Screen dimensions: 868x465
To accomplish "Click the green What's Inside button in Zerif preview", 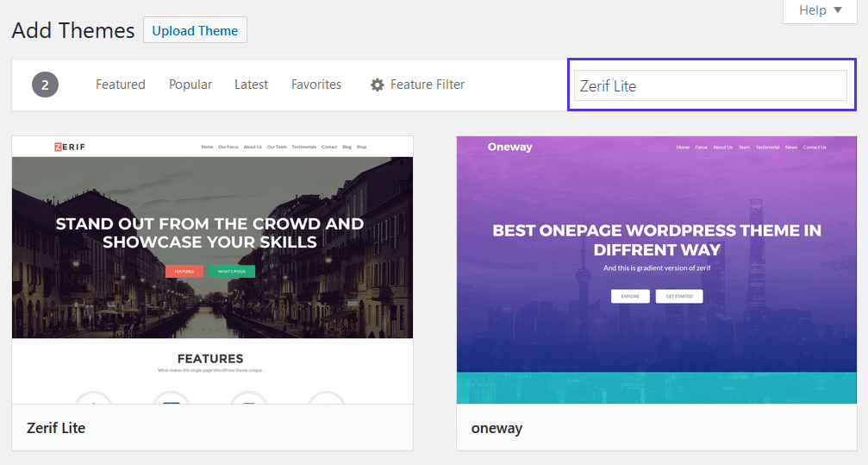I will pos(231,271).
